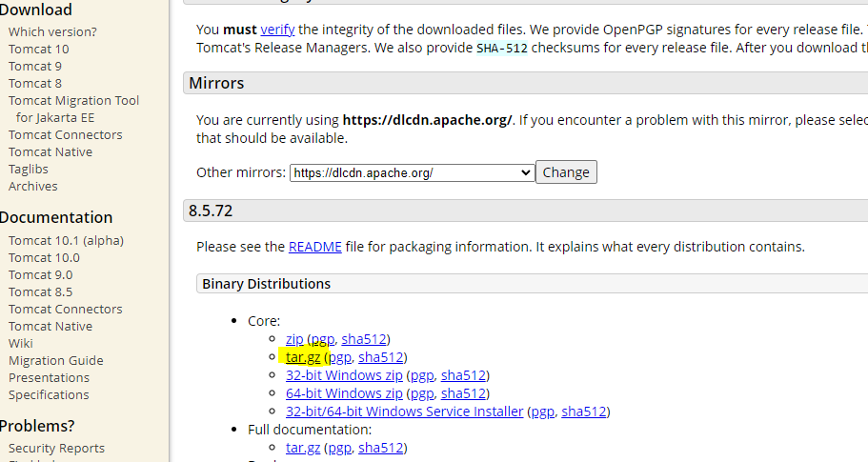Open sha512 checksum for 64-bit Windows zip
Viewport: 868px width, 462px height.
point(463,393)
